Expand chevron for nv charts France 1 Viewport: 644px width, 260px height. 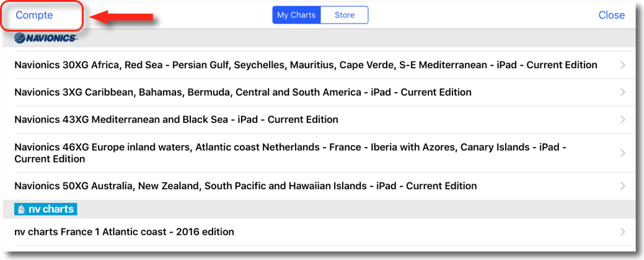pyautogui.click(x=623, y=231)
